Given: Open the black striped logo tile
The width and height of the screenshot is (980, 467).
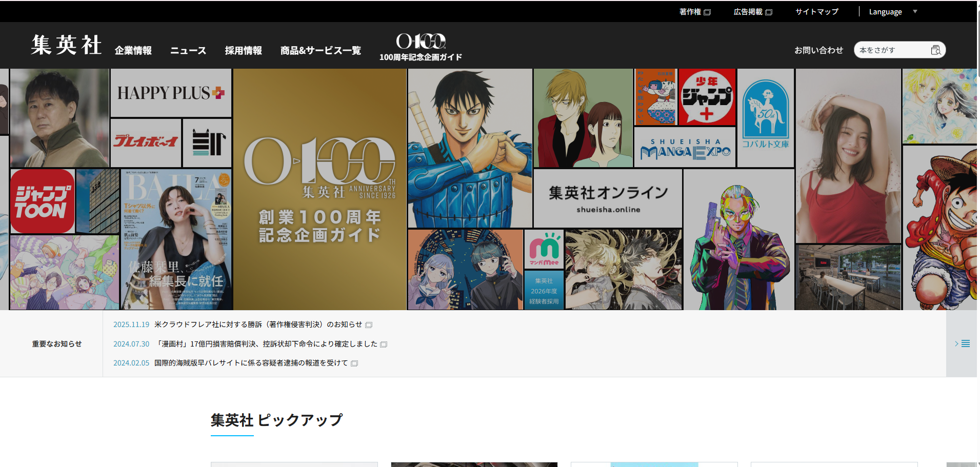Looking at the screenshot, I should [208, 143].
